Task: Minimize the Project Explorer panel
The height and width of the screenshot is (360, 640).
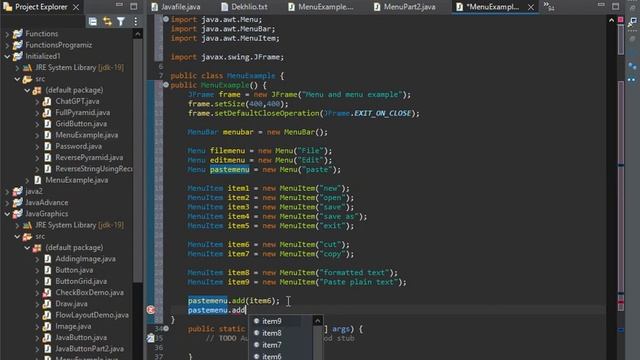Action: [119, 5]
